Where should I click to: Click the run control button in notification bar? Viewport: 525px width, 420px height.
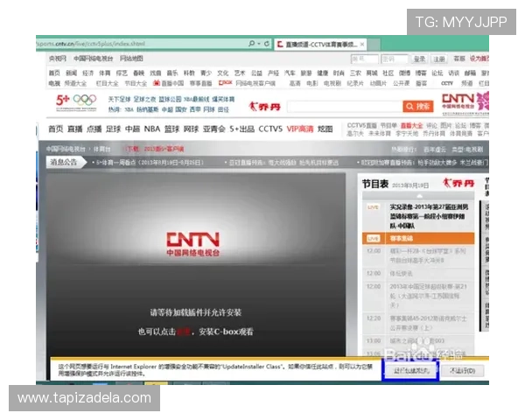point(410,371)
